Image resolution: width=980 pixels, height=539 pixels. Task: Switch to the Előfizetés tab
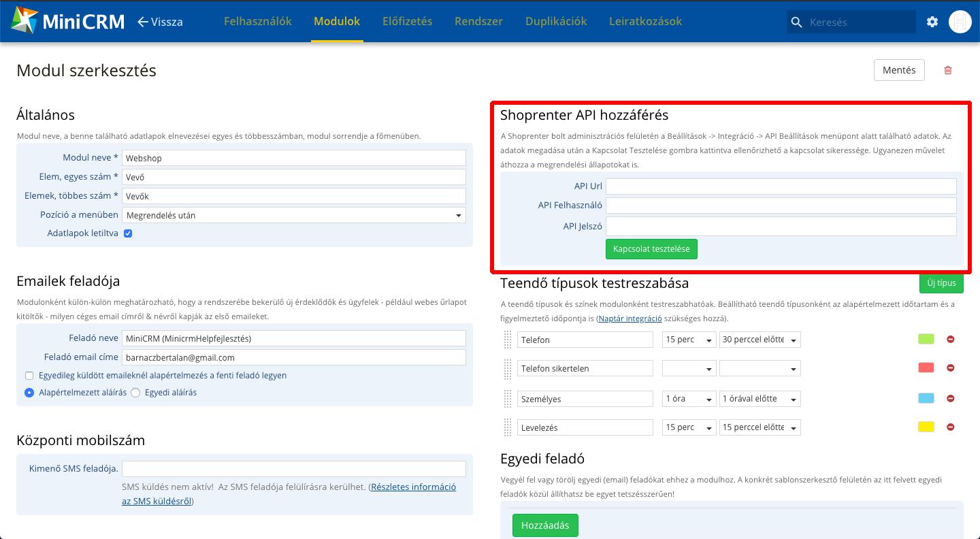tap(408, 21)
